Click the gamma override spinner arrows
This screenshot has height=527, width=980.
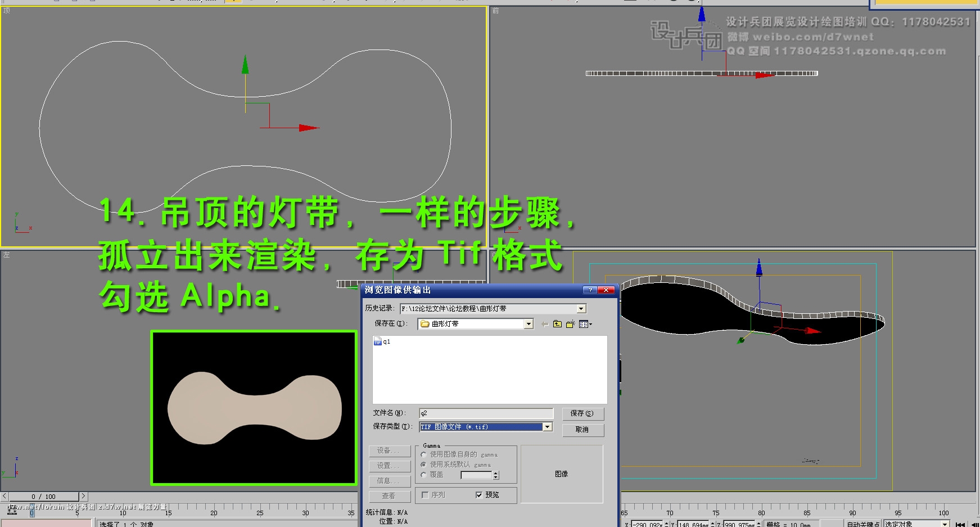coord(496,475)
